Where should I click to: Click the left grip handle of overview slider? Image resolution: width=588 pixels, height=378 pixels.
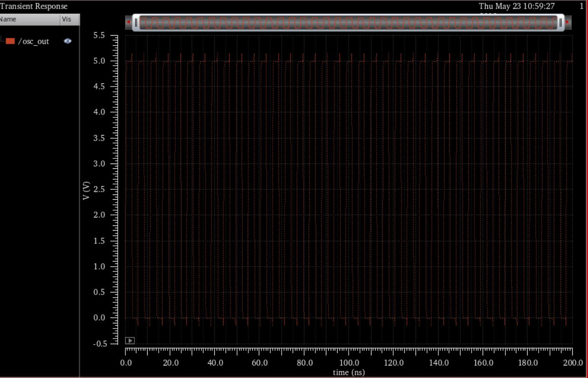(x=136, y=22)
